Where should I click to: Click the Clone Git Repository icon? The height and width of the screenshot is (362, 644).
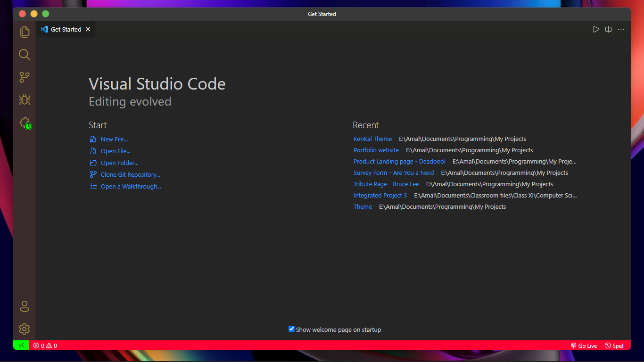93,174
